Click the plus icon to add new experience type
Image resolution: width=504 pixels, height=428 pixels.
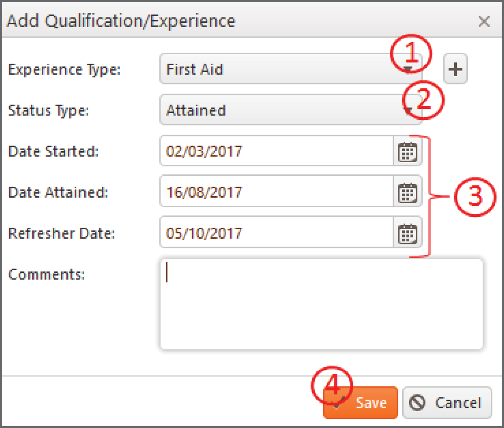455,69
